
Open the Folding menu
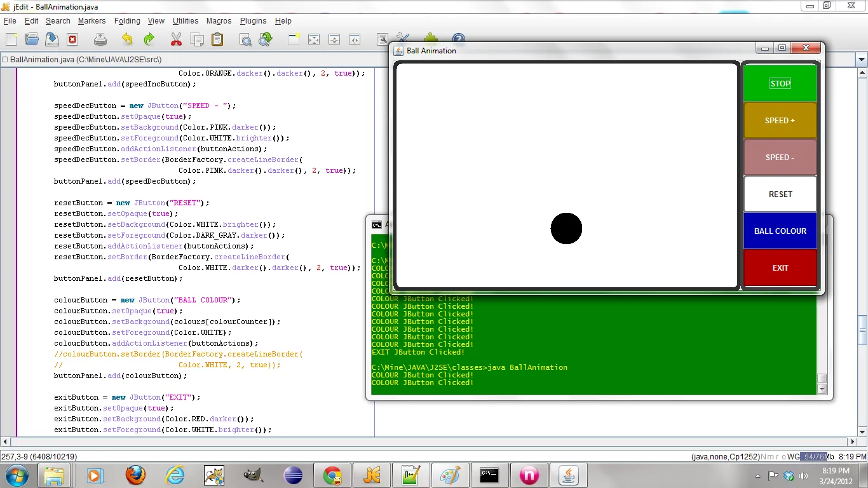coord(127,21)
